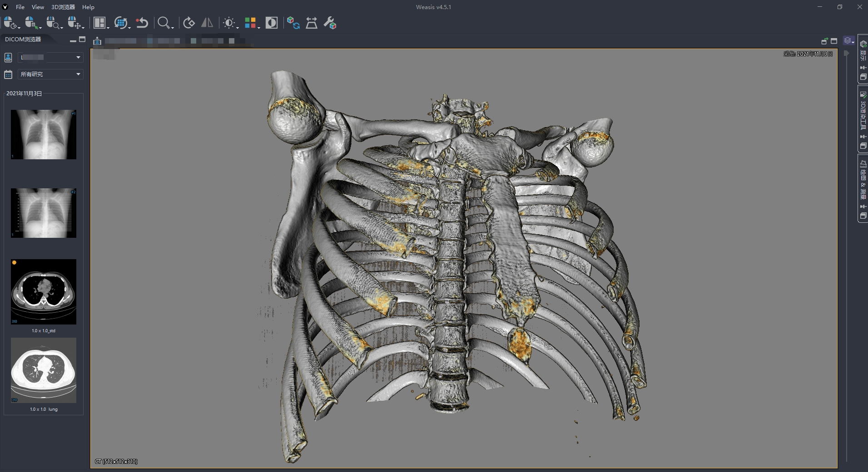The image size is (868, 472).
Task: Maximize the DICOM浏览器 panel
Action: tap(82, 39)
